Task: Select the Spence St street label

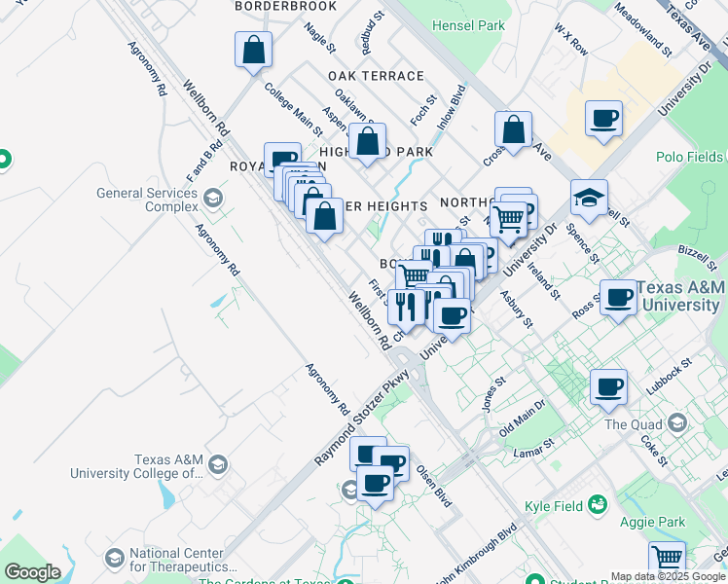Action: 582,243
